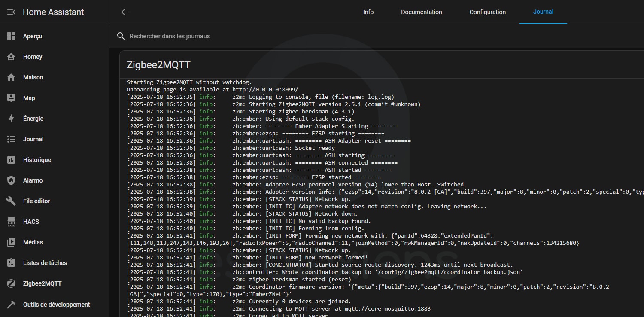
Task: Click the File editor wrench icon
Action: click(11, 201)
